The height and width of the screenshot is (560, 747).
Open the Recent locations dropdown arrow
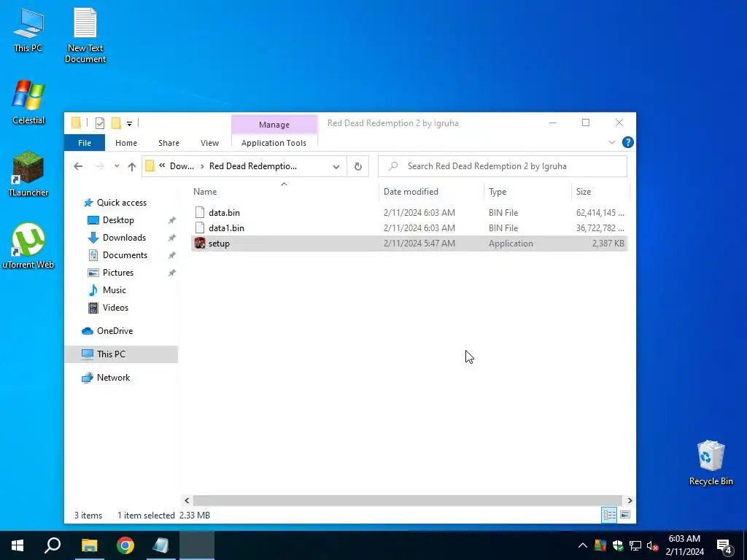(117, 166)
